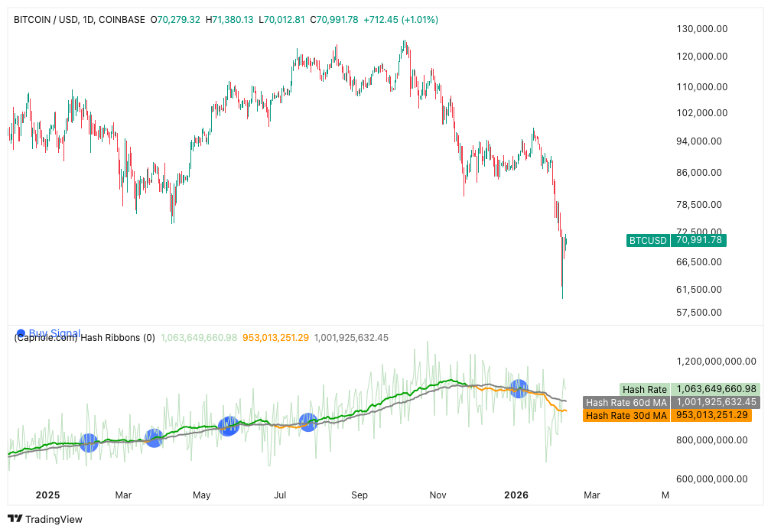Select the orange Hash Rate 30d MA label

click(626, 415)
